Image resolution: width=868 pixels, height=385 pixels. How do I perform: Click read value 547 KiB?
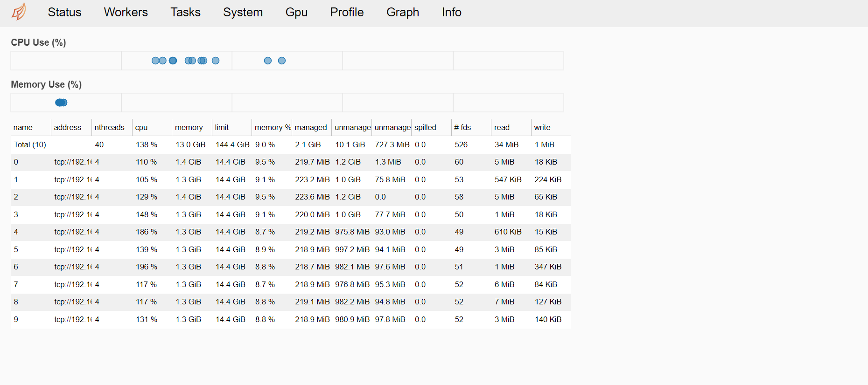coord(508,179)
